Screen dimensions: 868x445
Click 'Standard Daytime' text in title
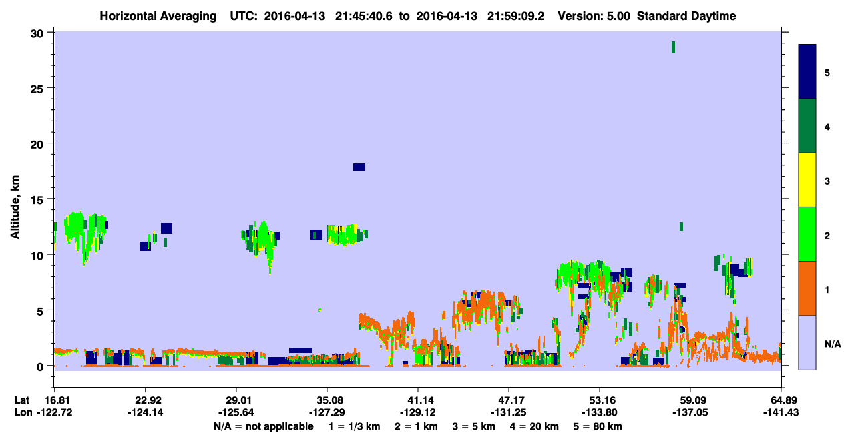(686, 16)
